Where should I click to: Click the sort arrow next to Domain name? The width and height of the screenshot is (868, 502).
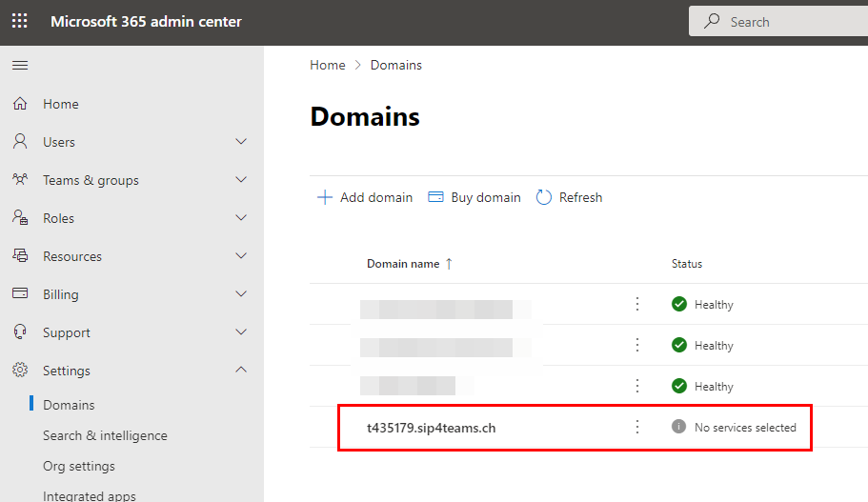click(x=449, y=264)
